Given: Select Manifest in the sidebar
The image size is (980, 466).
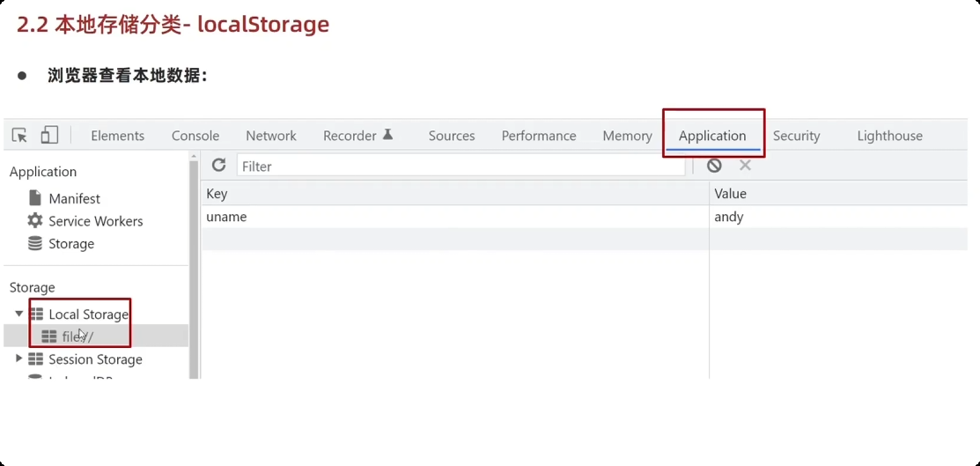Looking at the screenshot, I should point(74,199).
